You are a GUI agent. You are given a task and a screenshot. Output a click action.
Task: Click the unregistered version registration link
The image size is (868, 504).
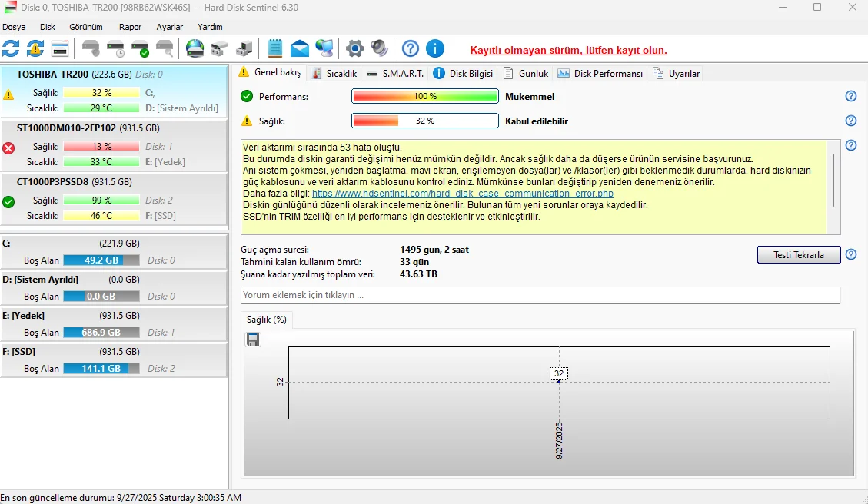(x=568, y=51)
